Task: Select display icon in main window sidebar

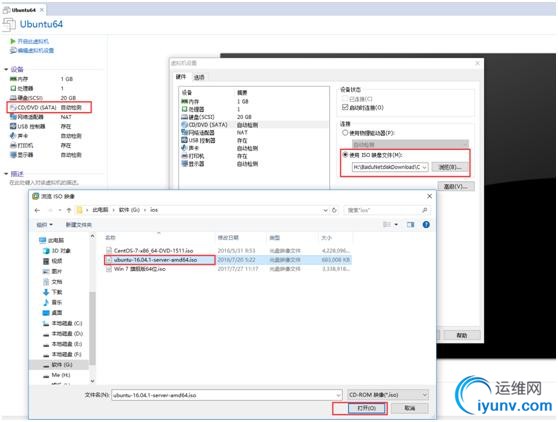Action: [13, 155]
